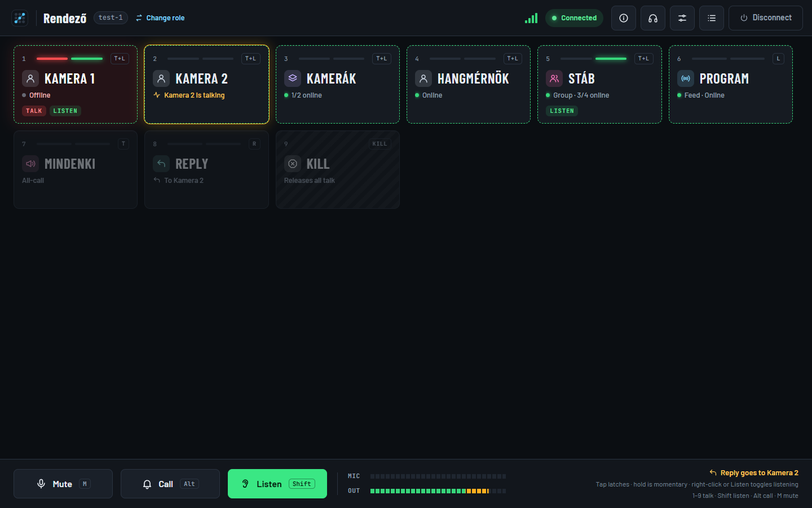Click the person icon on Kamera 1
The image size is (812, 508).
[x=30, y=78]
